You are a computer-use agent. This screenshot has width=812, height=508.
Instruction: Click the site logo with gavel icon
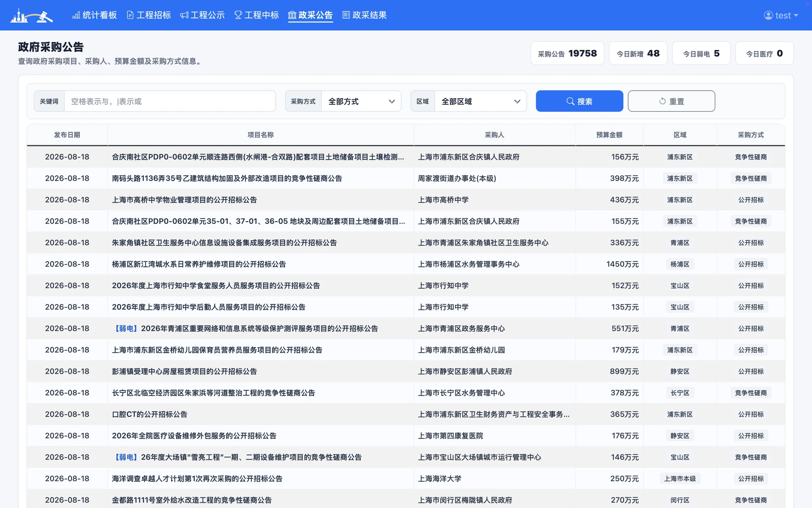32,15
